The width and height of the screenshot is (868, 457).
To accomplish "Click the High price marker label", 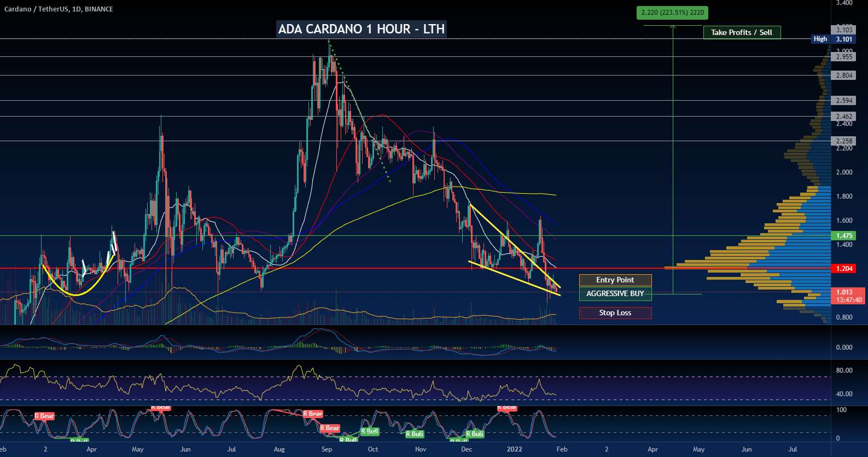I will coord(820,39).
